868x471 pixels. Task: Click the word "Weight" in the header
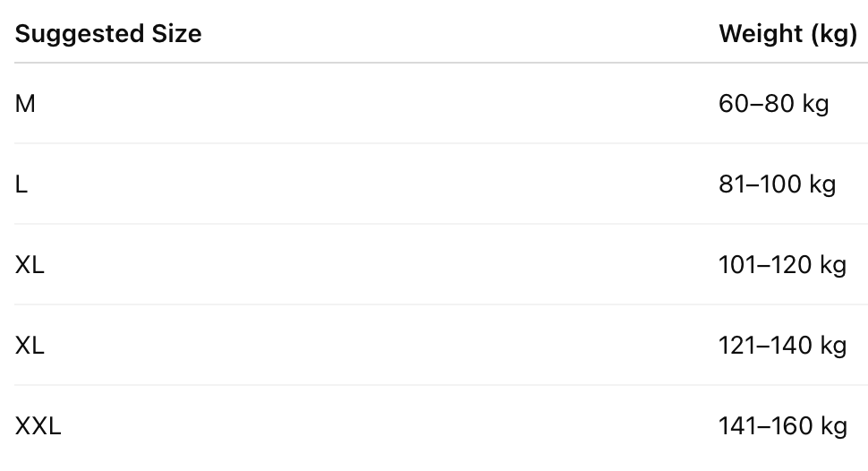(x=761, y=34)
